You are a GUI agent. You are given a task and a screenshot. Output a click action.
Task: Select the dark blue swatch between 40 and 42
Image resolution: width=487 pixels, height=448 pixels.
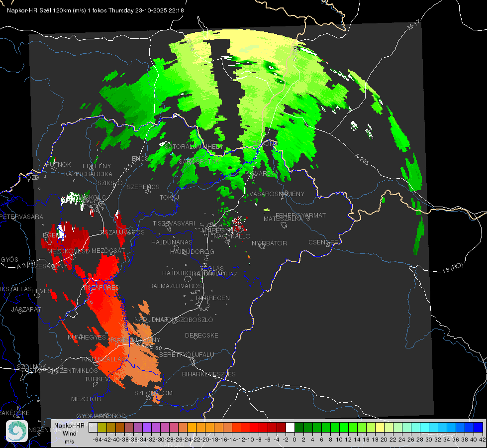pyautogui.click(x=479, y=428)
